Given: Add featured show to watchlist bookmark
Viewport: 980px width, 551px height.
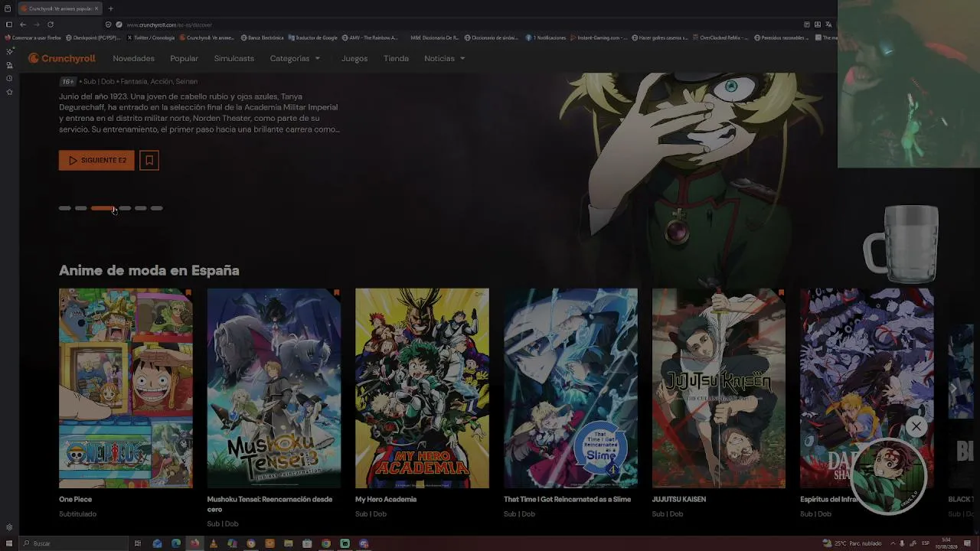Looking at the screenshot, I should point(149,160).
